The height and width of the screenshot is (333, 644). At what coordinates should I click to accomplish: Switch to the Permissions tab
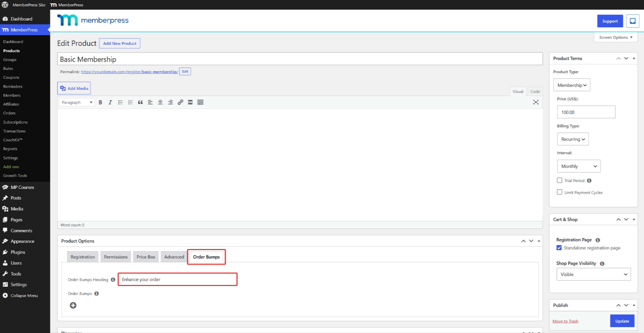pos(116,257)
